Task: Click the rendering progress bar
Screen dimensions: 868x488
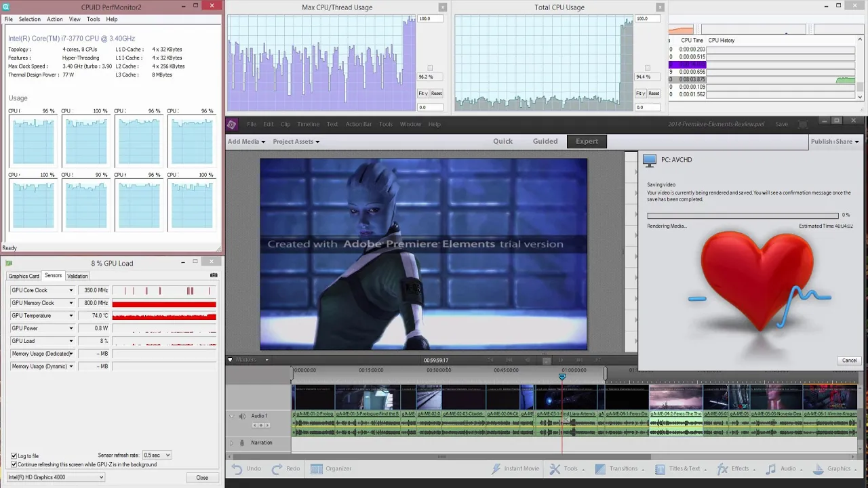Action: pyautogui.click(x=743, y=216)
